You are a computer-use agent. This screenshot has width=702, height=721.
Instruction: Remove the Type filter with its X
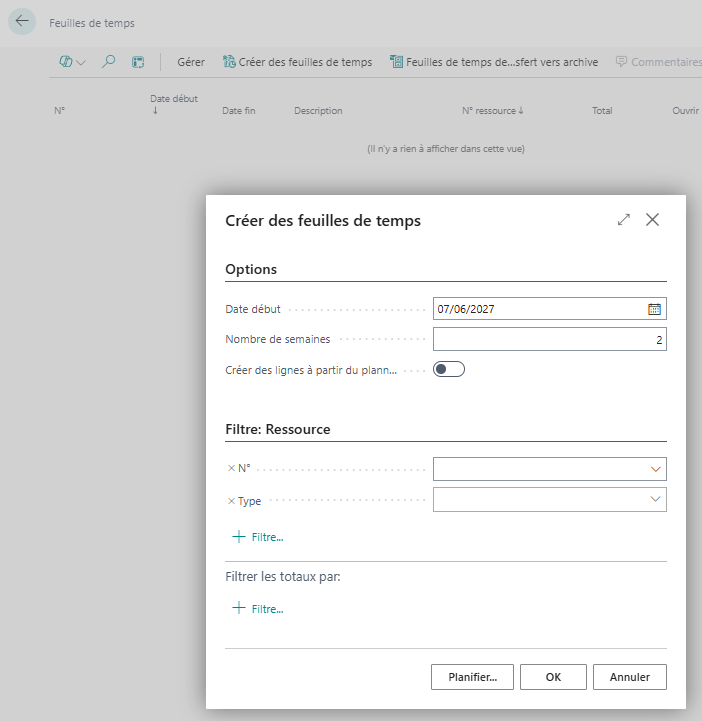coord(231,501)
